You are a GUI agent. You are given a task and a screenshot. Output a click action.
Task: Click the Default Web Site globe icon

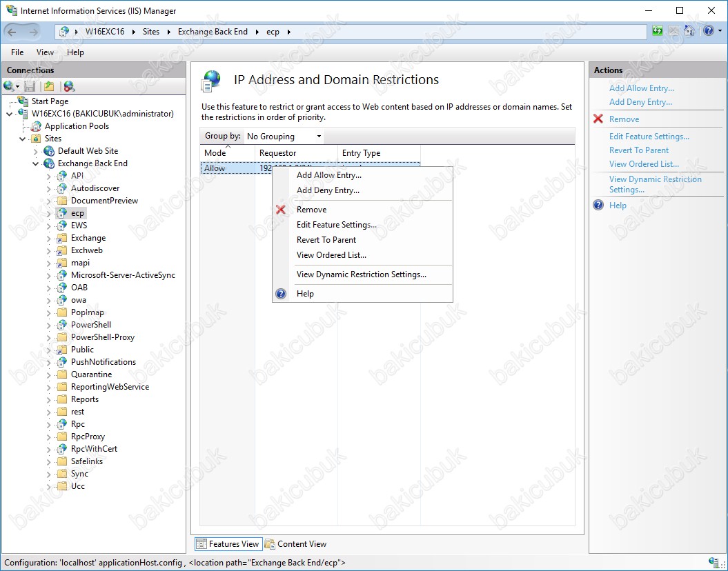[49, 151]
